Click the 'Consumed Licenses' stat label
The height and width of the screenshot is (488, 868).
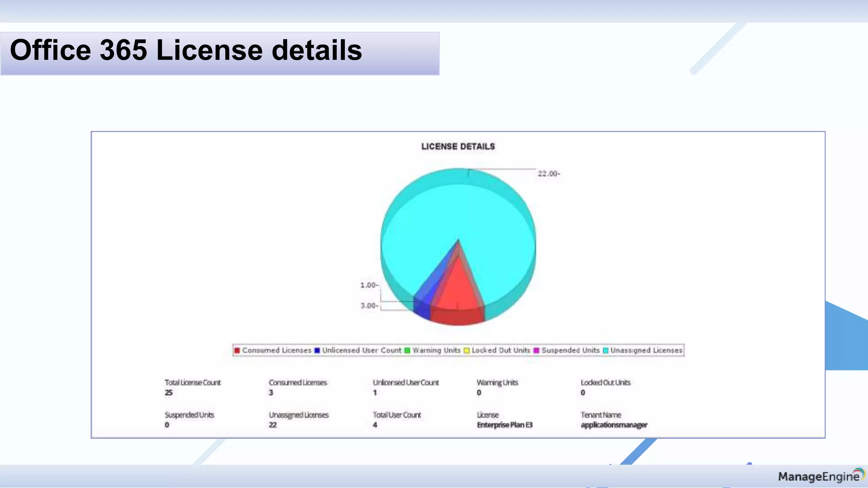tap(298, 383)
